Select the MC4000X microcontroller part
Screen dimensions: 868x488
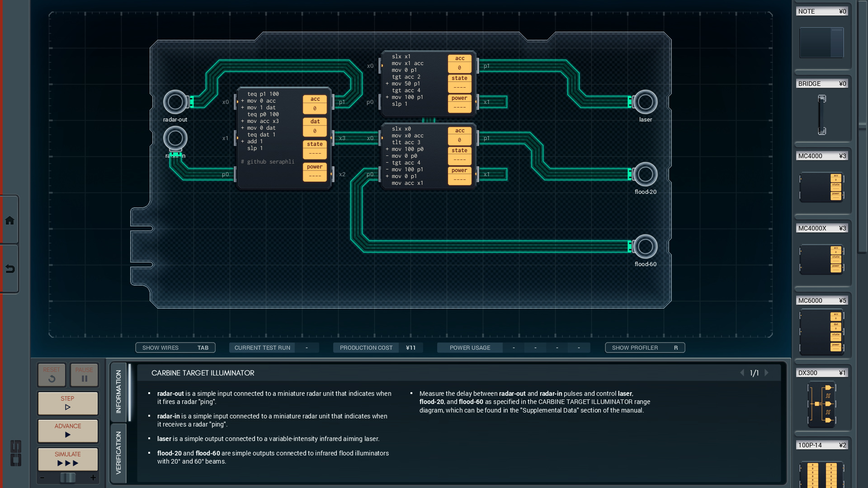pyautogui.click(x=821, y=259)
